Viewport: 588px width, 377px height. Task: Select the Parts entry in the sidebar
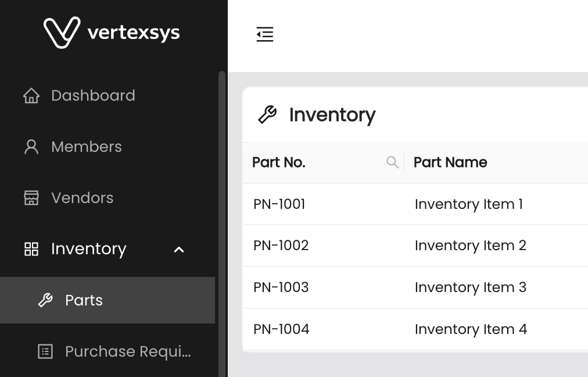pos(83,300)
